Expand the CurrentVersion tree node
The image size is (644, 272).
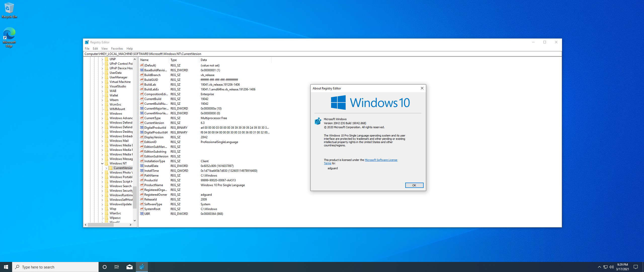click(x=106, y=168)
